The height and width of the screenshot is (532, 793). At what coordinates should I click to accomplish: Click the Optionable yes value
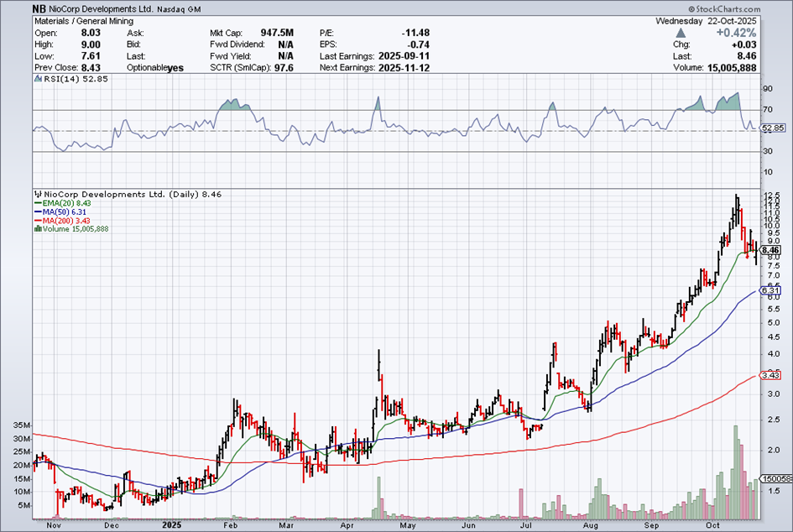pyautogui.click(x=175, y=68)
